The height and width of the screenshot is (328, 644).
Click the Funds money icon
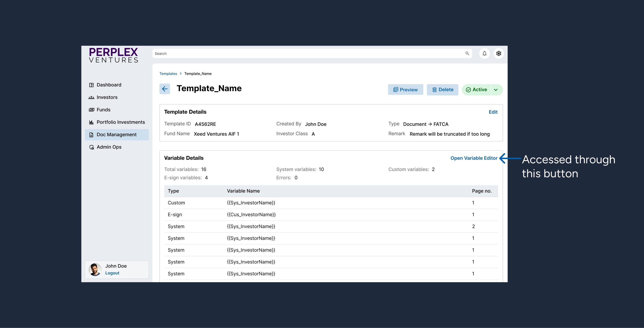(91, 110)
